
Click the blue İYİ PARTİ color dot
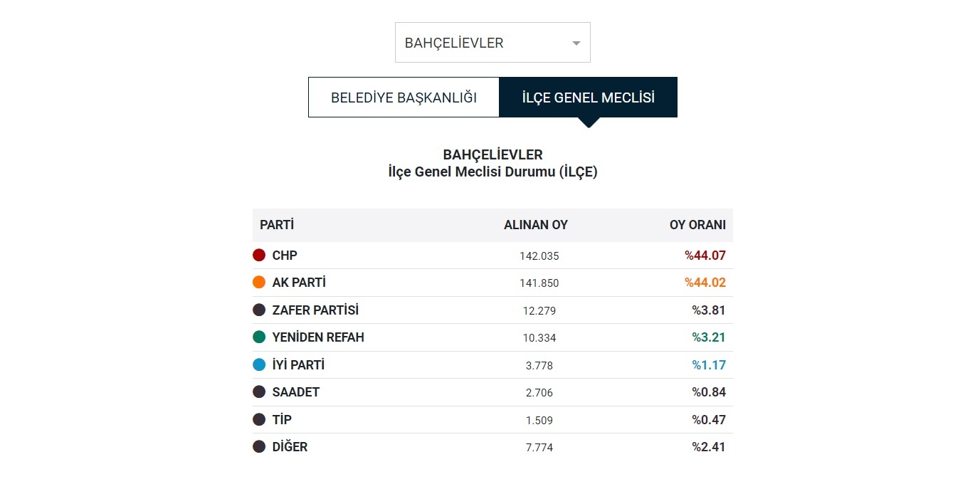coord(259,364)
